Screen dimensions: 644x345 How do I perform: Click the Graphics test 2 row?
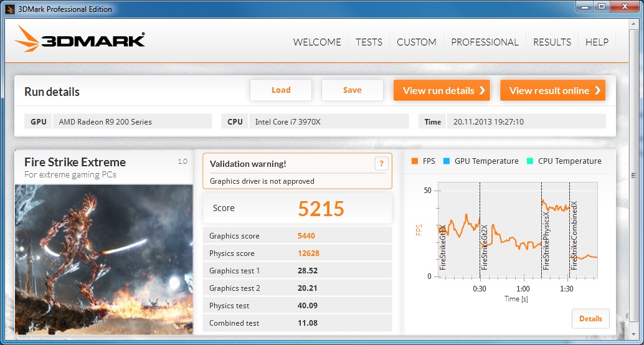(297, 288)
